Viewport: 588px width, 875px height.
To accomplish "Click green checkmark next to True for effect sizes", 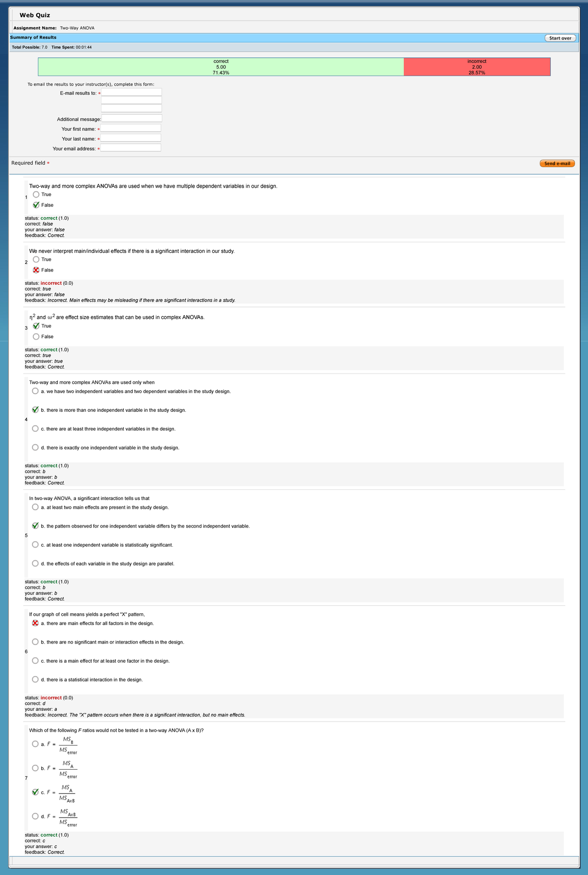I will tap(36, 326).
